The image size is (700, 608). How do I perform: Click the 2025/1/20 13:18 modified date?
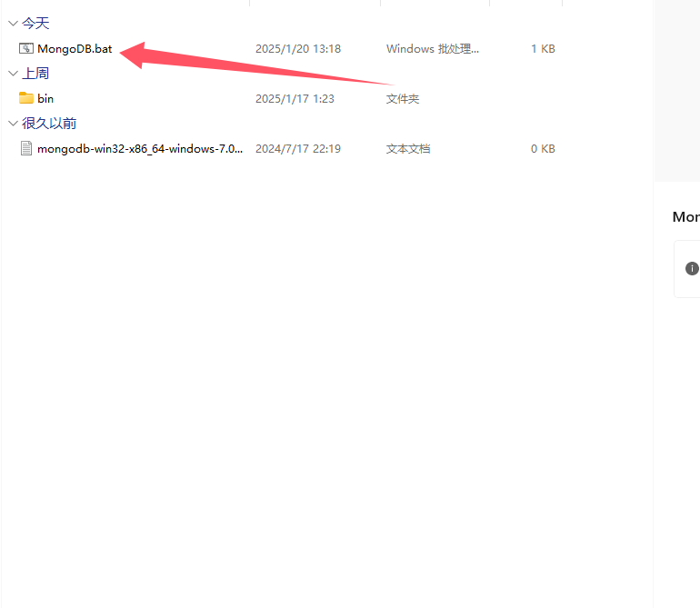297,48
